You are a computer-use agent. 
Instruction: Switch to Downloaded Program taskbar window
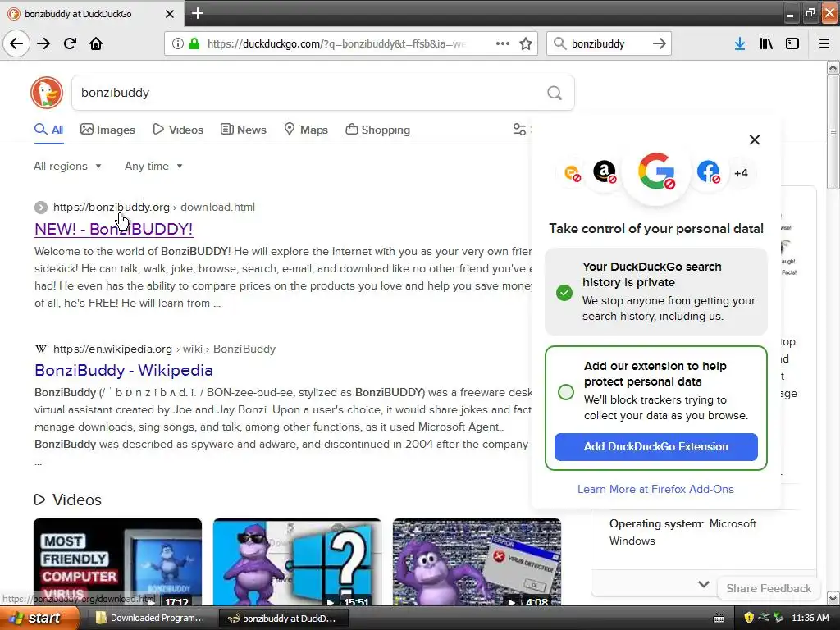pyautogui.click(x=150, y=619)
